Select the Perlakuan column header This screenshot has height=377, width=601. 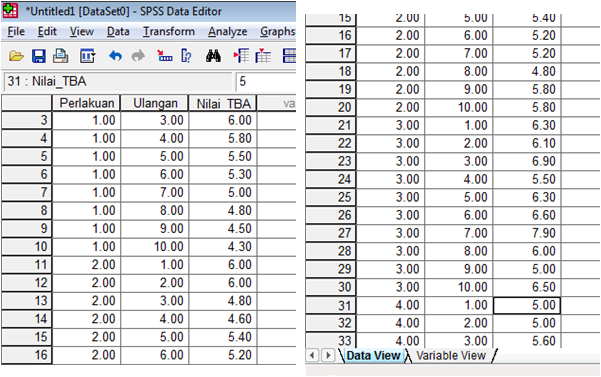(86, 103)
